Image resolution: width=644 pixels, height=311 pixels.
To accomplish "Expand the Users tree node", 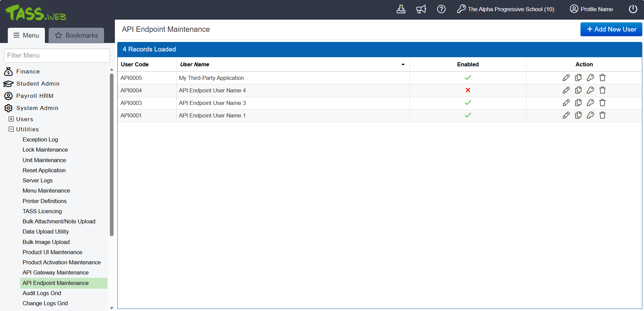I will point(11,119).
